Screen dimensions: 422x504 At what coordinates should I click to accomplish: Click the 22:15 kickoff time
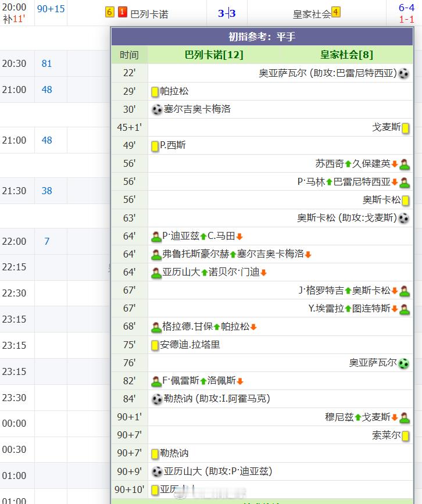pyautogui.click(x=14, y=267)
